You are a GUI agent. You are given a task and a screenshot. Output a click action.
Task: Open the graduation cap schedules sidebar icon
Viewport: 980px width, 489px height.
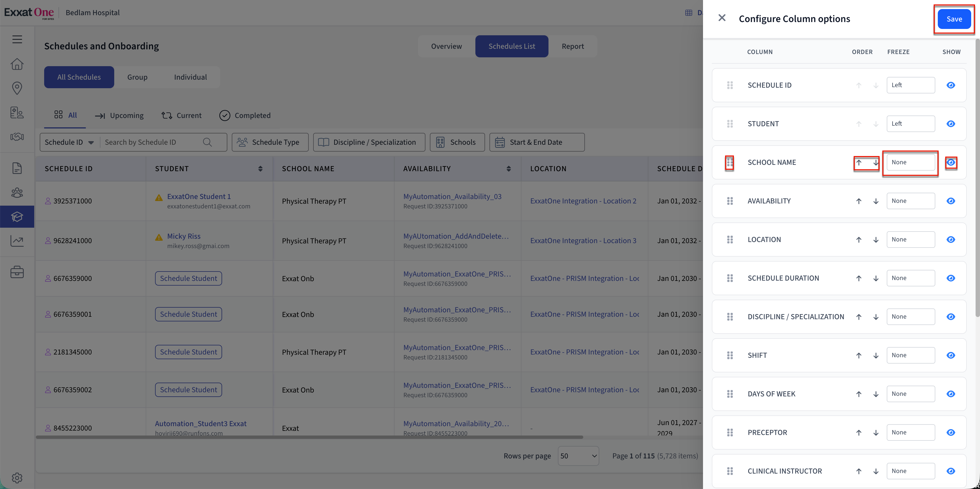tap(17, 217)
